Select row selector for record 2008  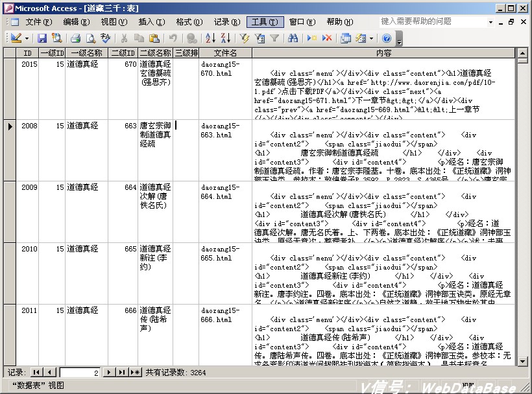[10, 150]
